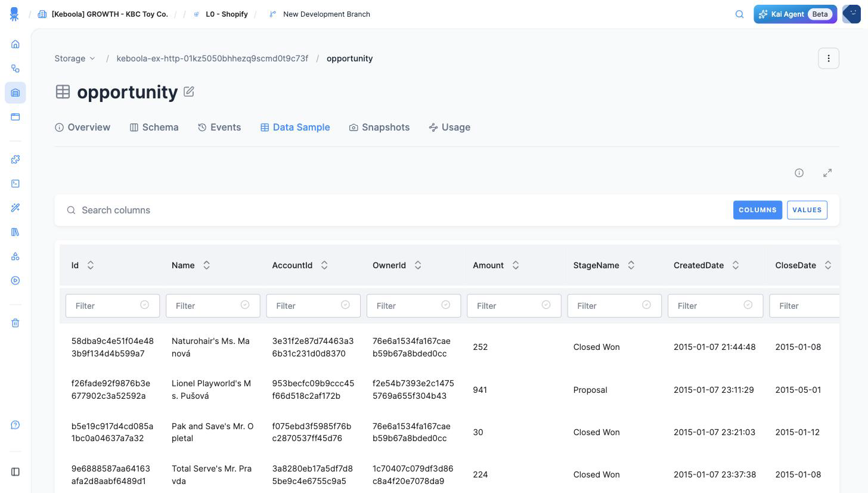The height and width of the screenshot is (493, 868).
Task: Open the Snapshots tab
Action: pos(379,127)
